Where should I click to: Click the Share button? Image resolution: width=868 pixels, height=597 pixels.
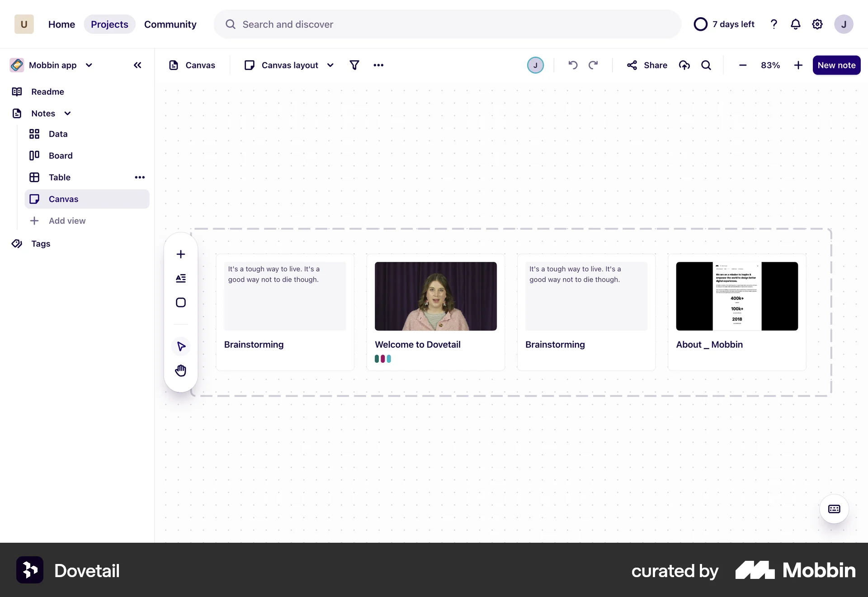[647, 65]
